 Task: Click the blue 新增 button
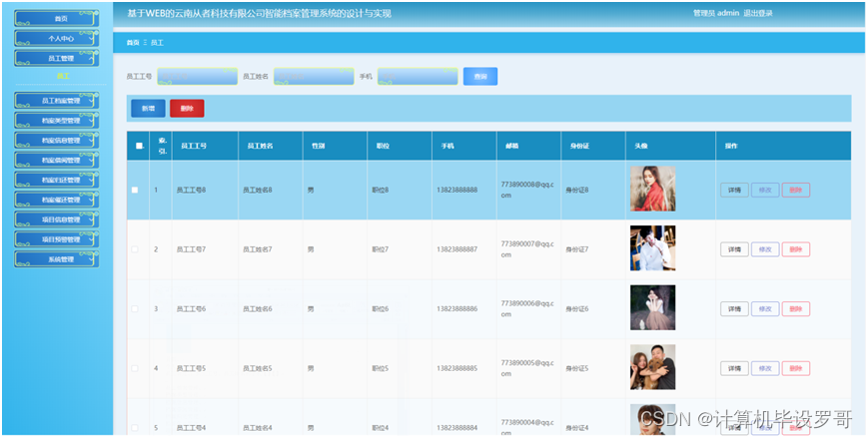pyautogui.click(x=149, y=109)
